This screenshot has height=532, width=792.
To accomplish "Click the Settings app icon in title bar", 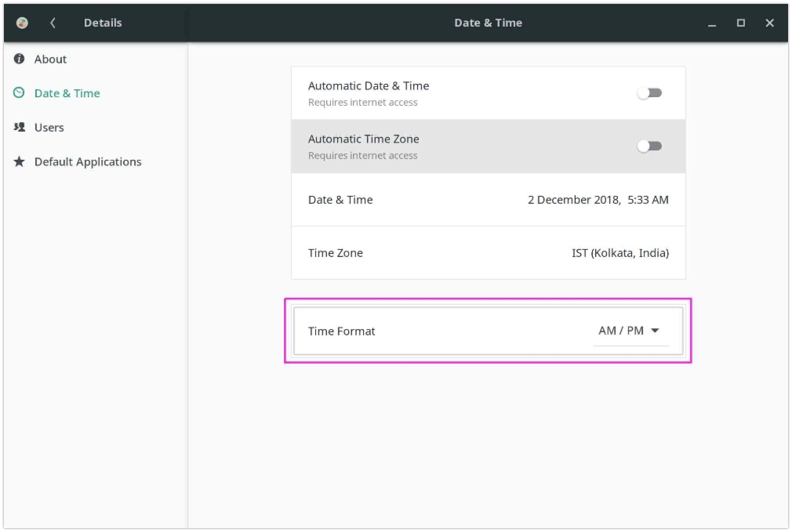I will coord(22,23).
